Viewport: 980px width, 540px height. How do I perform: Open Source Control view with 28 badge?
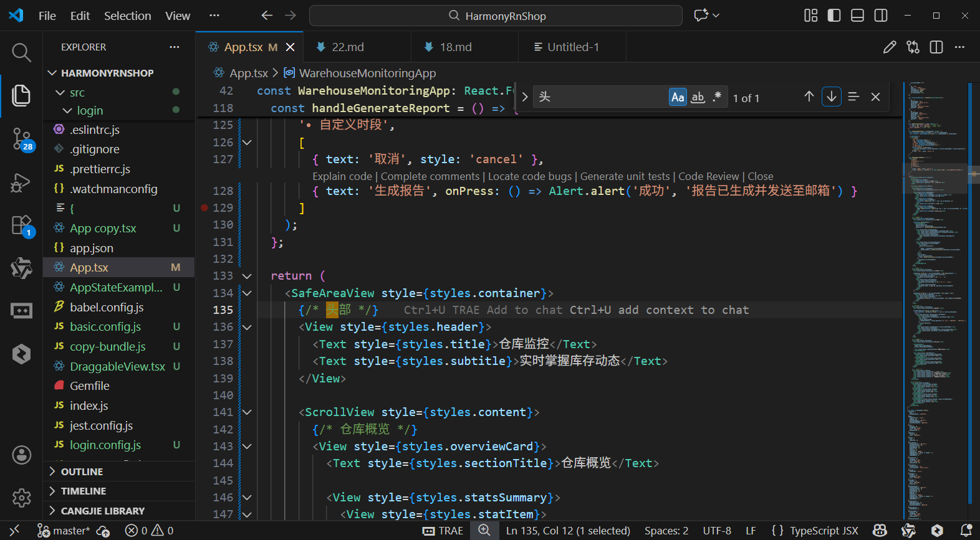(x=21, y=138)
